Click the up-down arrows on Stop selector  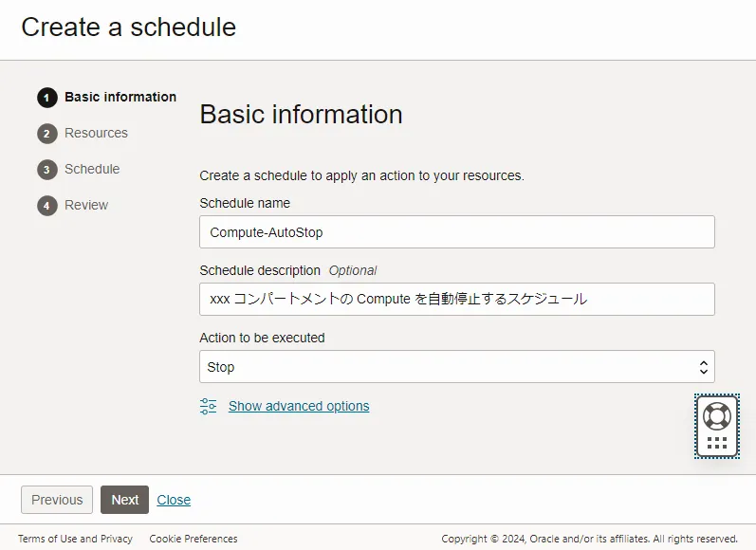tap(704, 367)
